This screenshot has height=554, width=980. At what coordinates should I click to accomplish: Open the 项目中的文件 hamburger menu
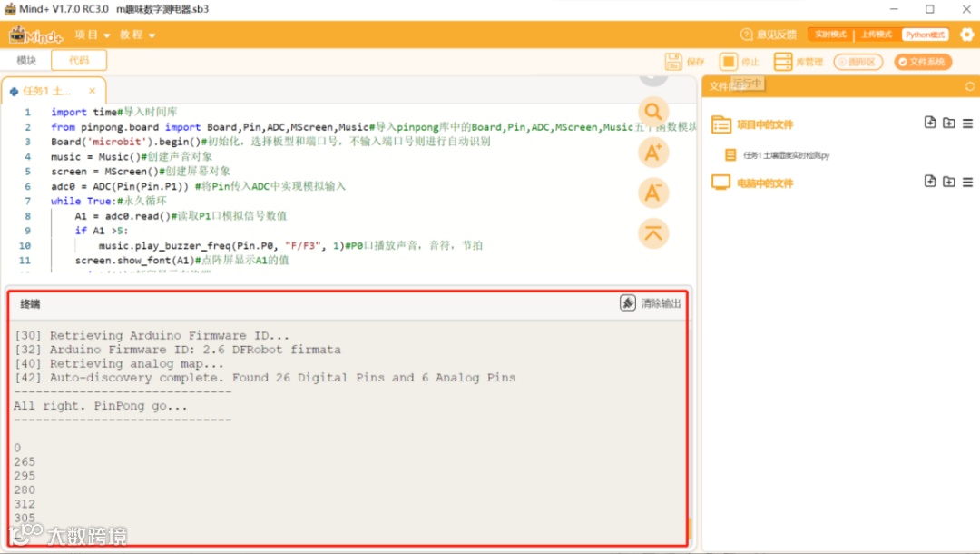coord(967,124)
